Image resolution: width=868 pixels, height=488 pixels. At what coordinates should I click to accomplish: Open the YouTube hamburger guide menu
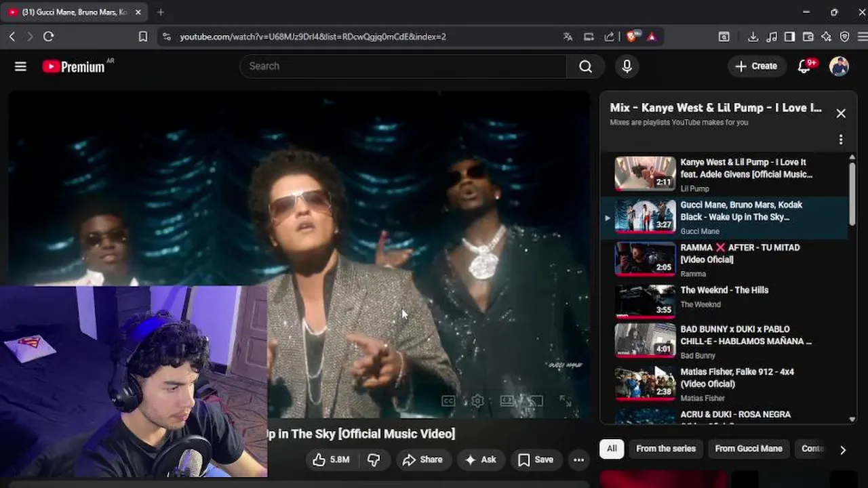tap(20, 66)
